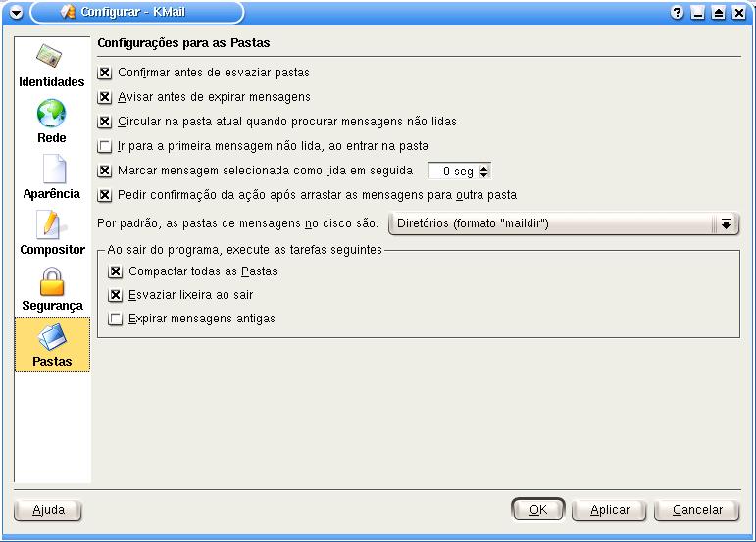Open help with the Ajuda button
The width and height of the screenshot is (756, 542).
(47, 510)
